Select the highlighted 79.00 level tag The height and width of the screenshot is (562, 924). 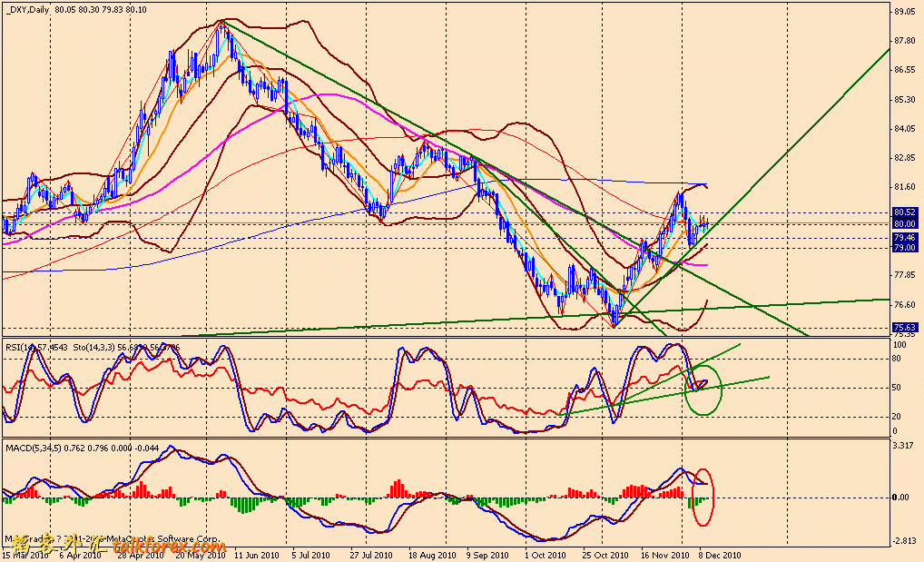point(905,248)
